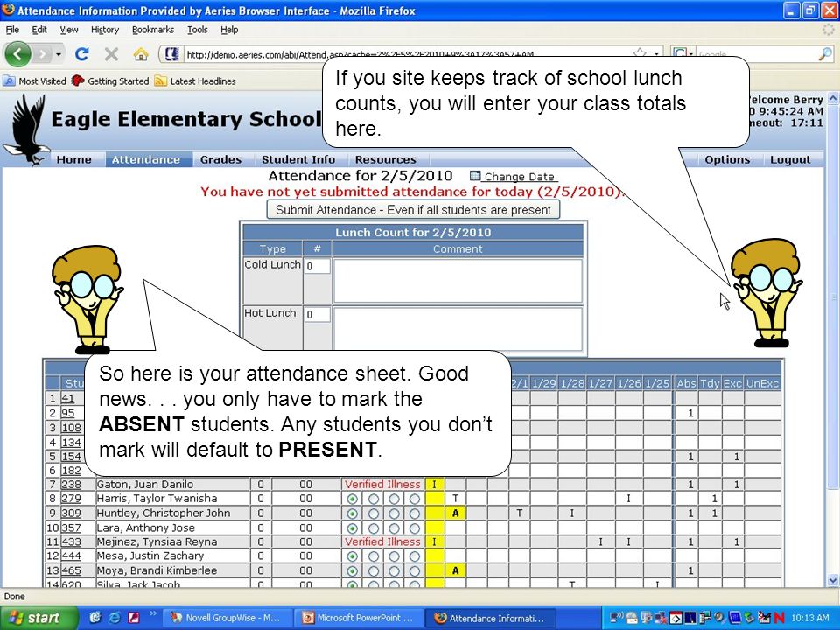The height and width of the screenshot is (630, 840).
Task: Open the Most Visited bookmarks folder
Action: (34, 80)
